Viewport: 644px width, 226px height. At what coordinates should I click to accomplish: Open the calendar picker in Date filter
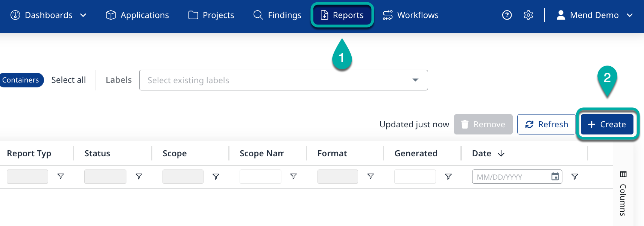pyautogui.click(x=555, y=176)
